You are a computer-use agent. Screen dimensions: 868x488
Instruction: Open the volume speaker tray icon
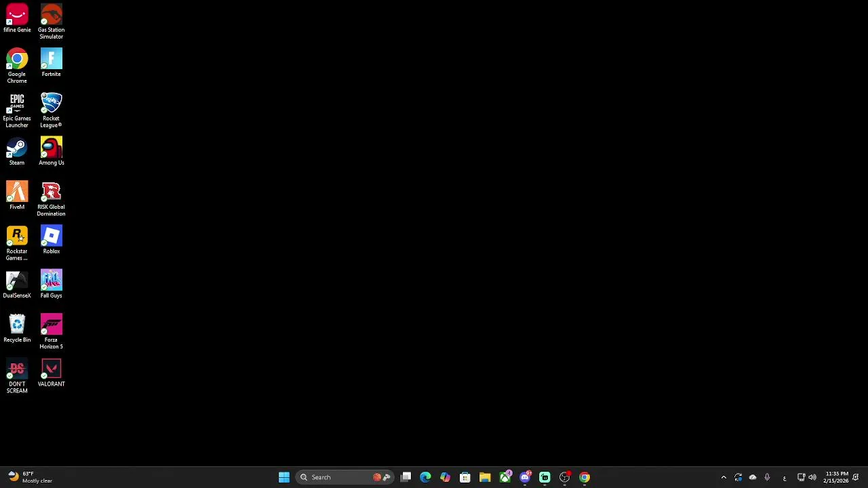click(812, 477)
